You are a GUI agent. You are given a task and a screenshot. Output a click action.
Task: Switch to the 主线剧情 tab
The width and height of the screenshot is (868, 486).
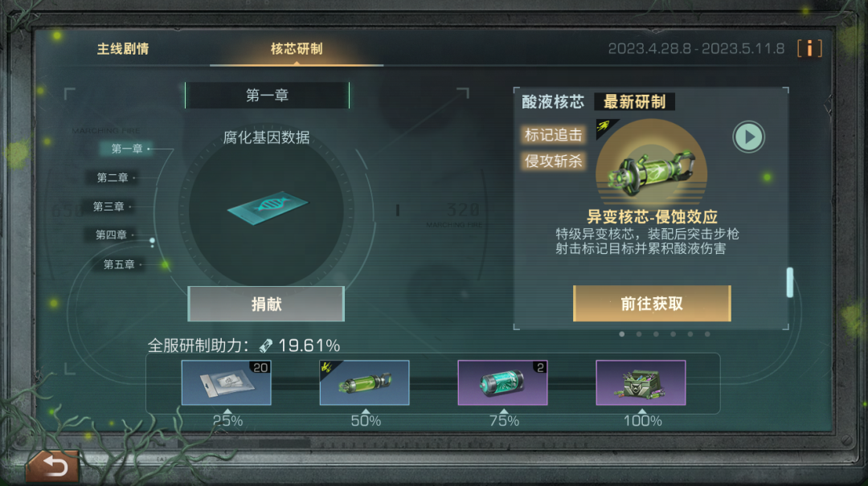pyautogui.click(x=123, y=49)
